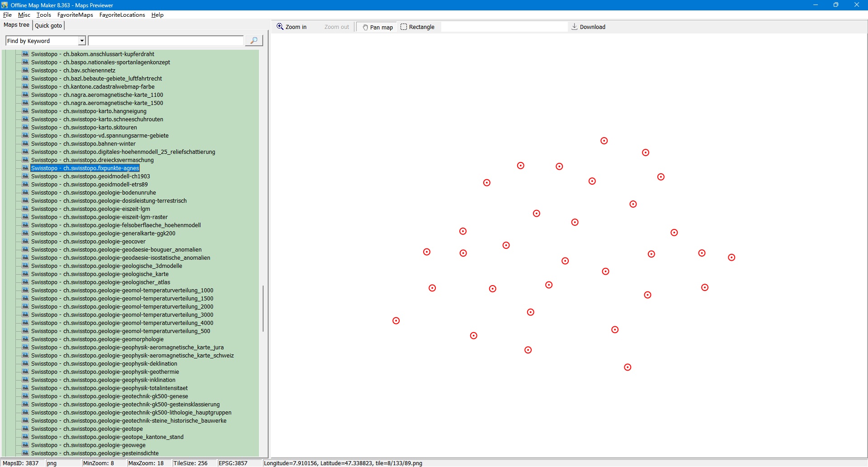Open the FavoriteMaps menu
This screenshot has height=467, width=868.
75,15
